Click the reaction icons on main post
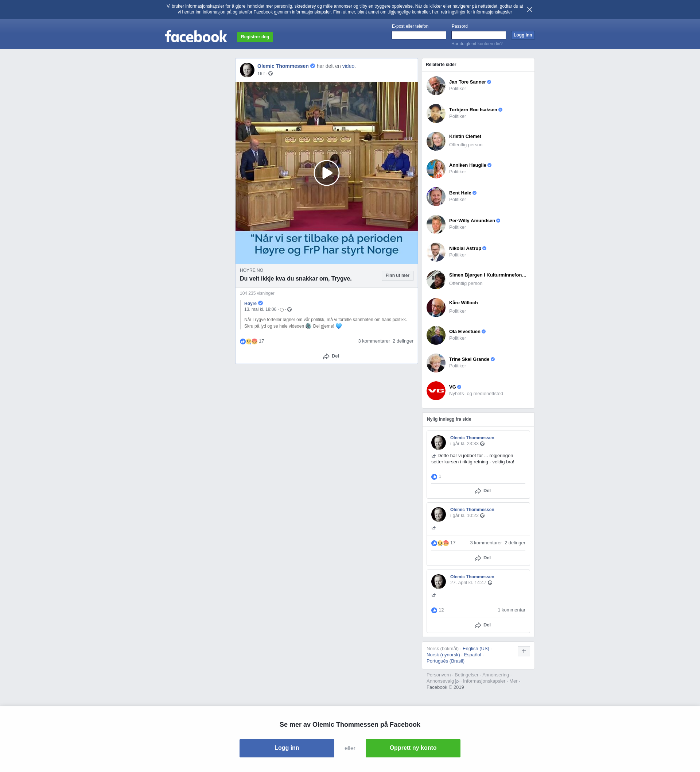 pos(248,341)
